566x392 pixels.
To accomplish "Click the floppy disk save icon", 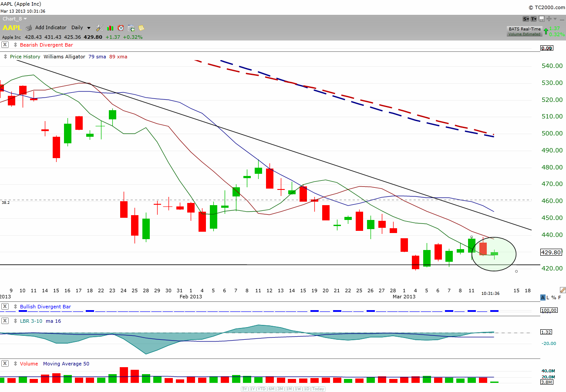I will (x=542, y=19).
